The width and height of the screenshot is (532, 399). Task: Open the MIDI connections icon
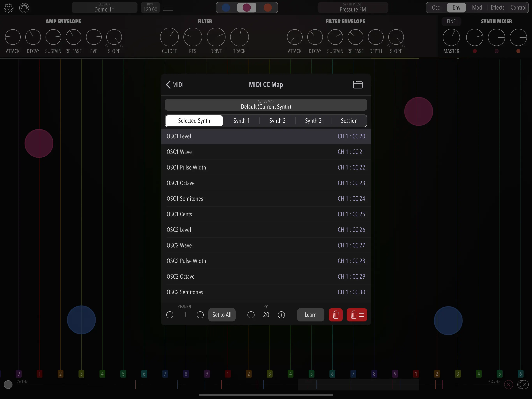(x=24, y=7)
